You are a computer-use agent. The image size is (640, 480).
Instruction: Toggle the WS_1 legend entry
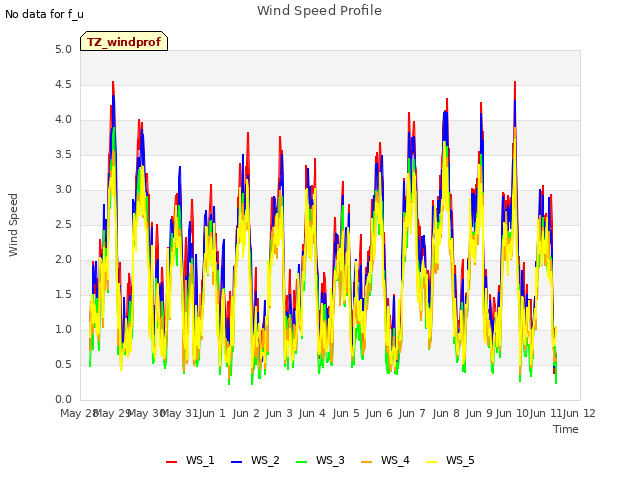(190, 460)
